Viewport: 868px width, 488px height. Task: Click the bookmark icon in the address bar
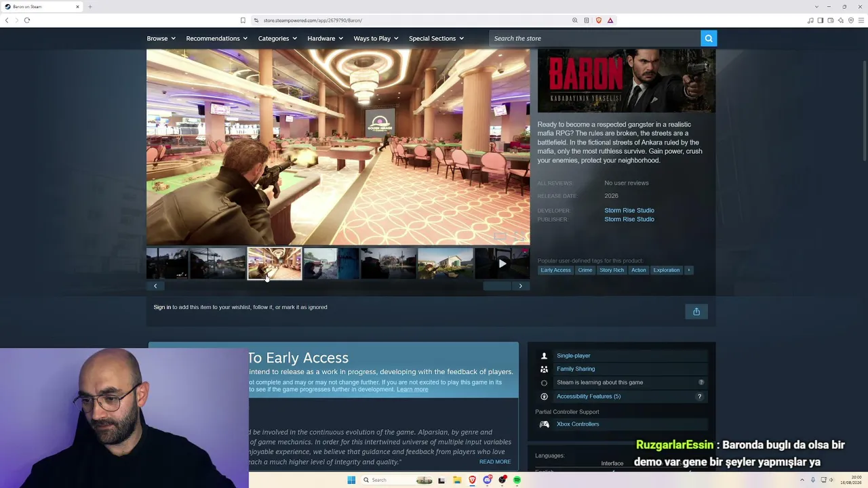click(243, 20)
